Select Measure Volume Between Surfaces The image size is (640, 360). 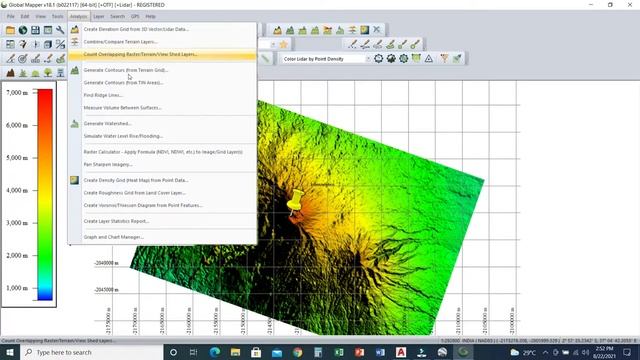tap(162, 108)
